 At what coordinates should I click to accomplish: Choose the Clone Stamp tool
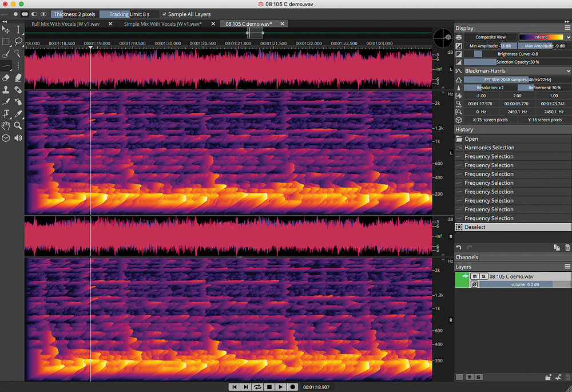6,90
